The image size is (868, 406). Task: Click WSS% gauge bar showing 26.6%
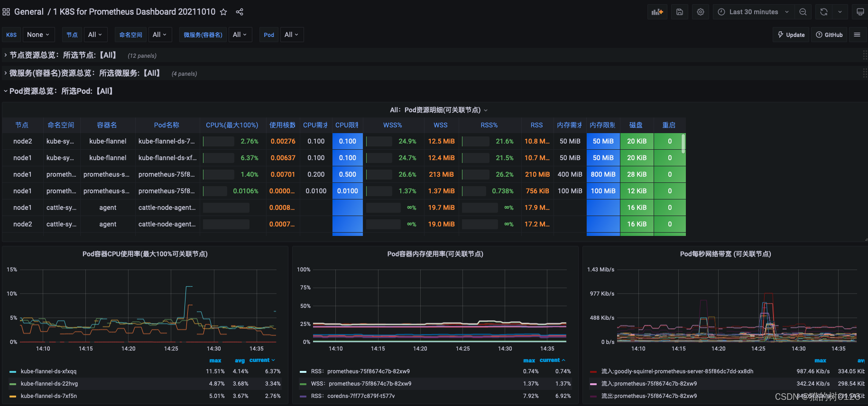(379, 174)
